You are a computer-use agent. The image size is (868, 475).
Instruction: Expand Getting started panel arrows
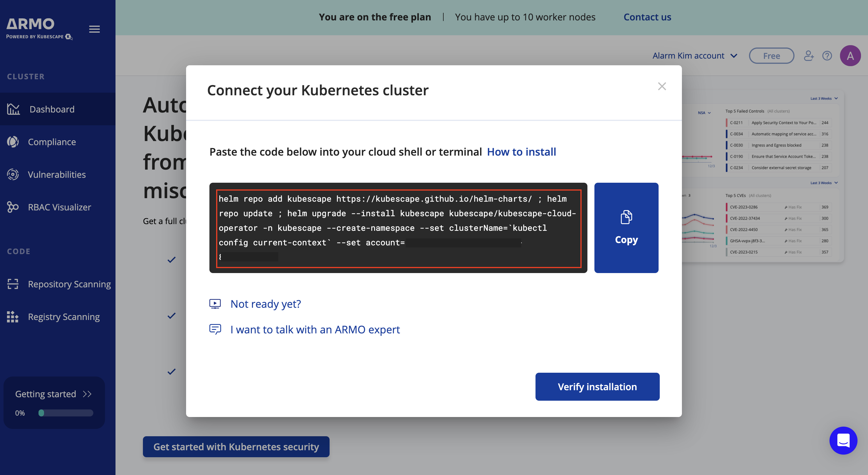click(x=87, y=394)
